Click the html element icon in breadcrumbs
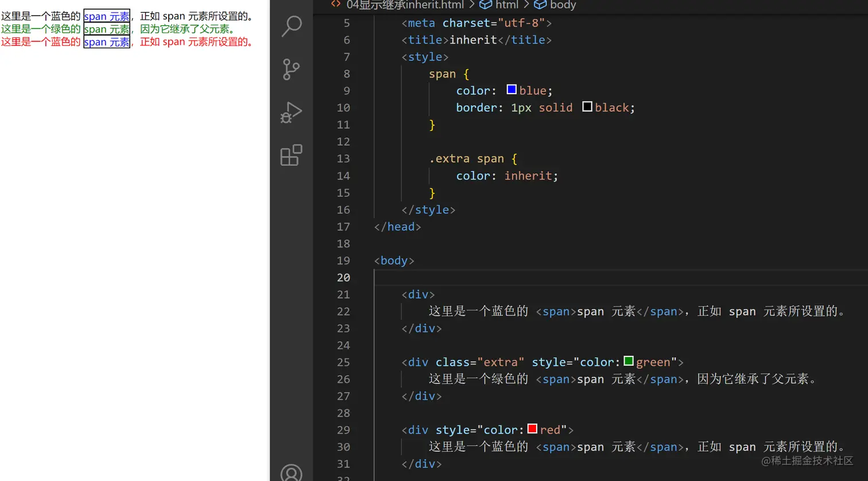Screen dimensions: 868x481 486,5
